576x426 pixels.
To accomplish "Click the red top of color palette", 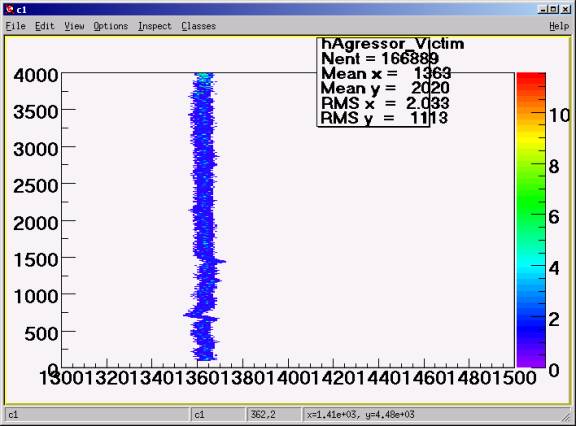I will pyautogui.click(x=531, y=79).
